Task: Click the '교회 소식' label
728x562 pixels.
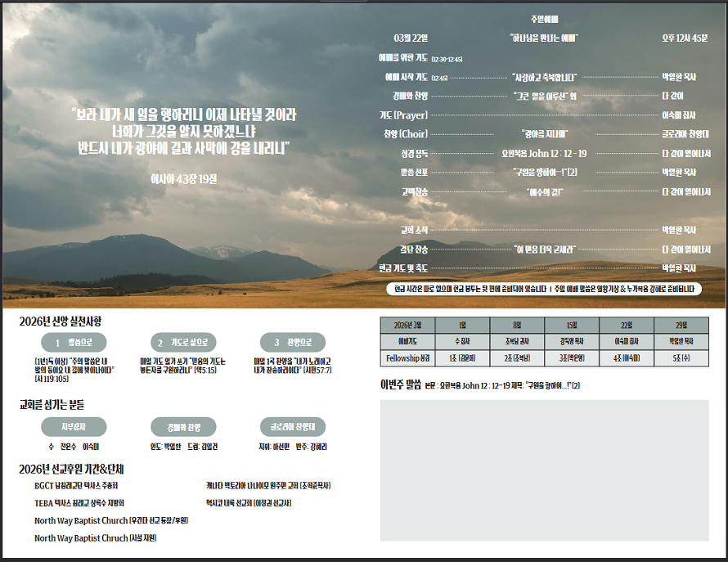Action: click(414, 230)
